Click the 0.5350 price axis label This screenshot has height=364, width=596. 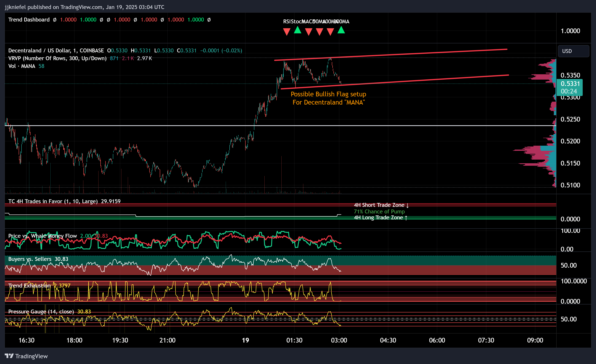(570, 75)
